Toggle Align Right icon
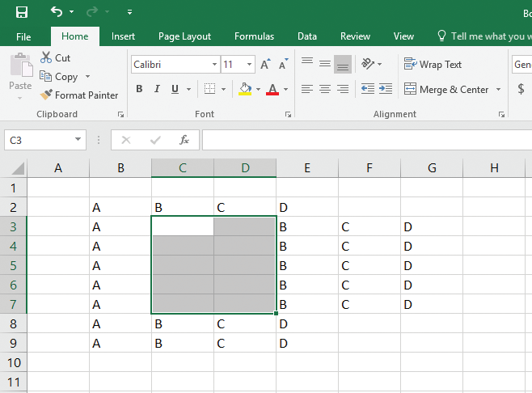The width and height of the screenshot is (532, 393). tap(343, 89)
